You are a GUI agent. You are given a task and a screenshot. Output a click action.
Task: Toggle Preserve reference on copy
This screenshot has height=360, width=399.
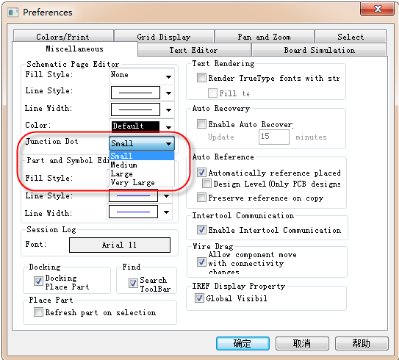tap(202, 197)
